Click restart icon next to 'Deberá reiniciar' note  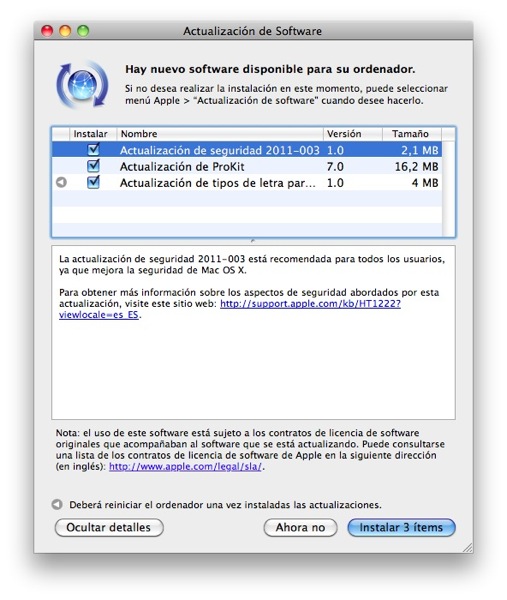57,504
